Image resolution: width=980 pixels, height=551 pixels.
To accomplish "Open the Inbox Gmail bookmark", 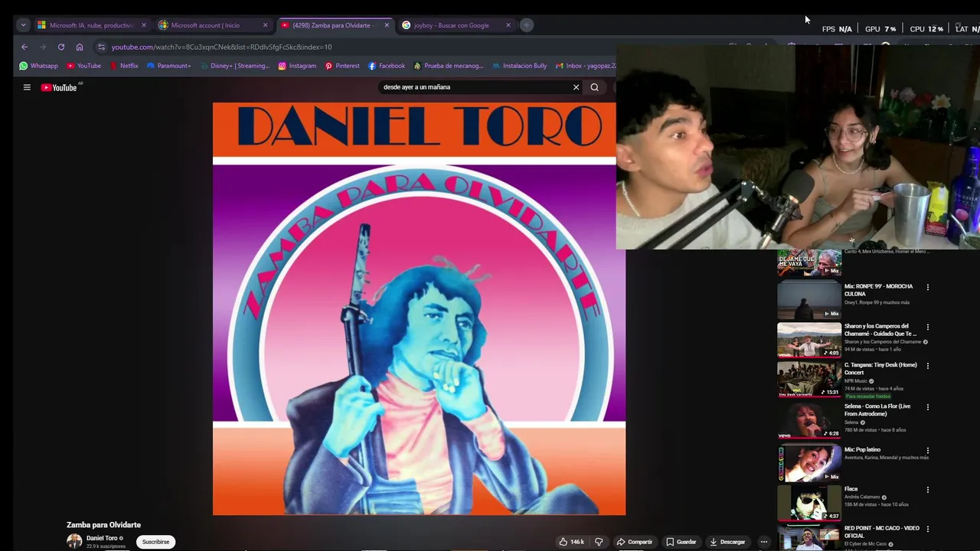I will 586,66.
